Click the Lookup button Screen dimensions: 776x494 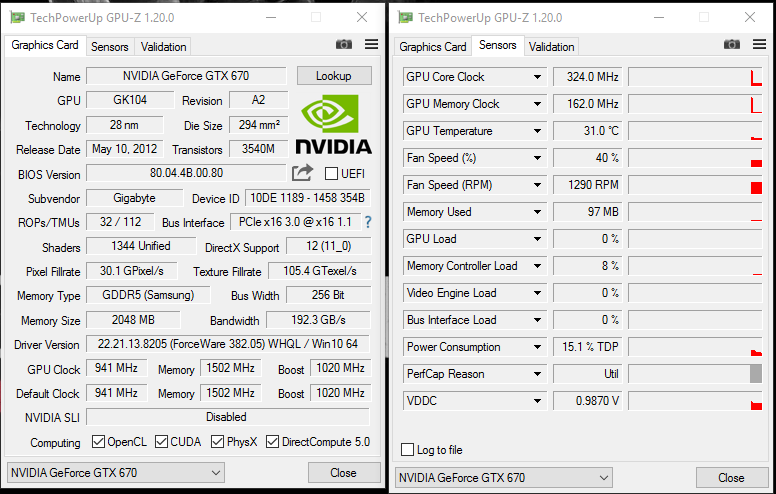333,76
